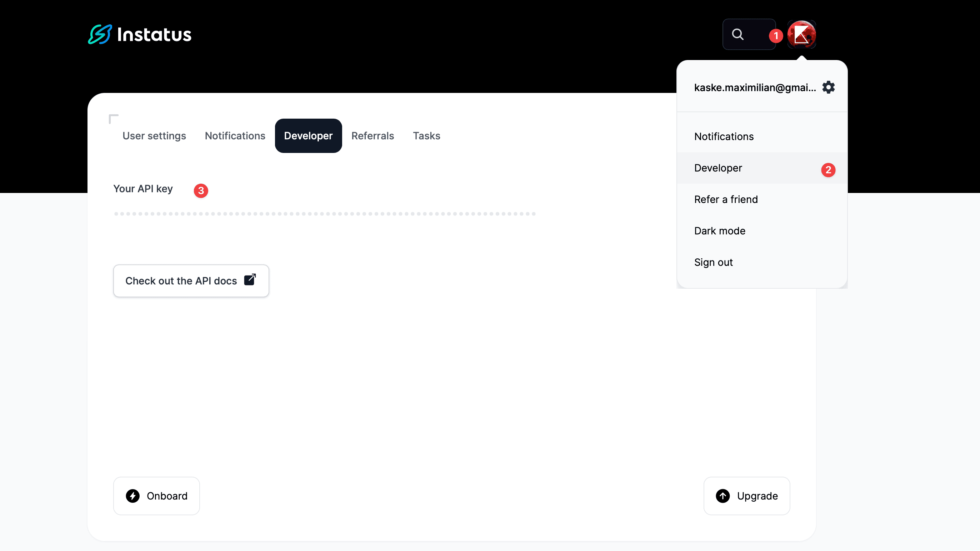
Task: Select Developer in the account dropdown
Action: tap(718, 168)
